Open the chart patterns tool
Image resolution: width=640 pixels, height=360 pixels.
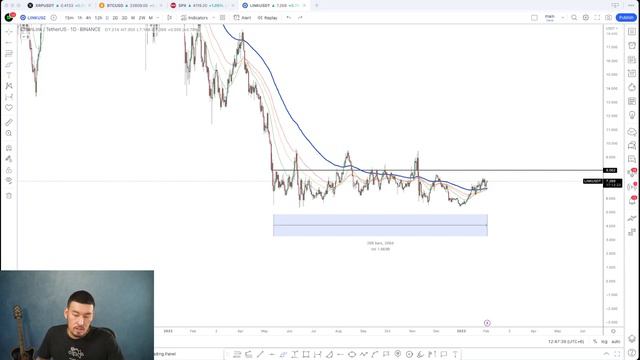[x=9, y=86]
